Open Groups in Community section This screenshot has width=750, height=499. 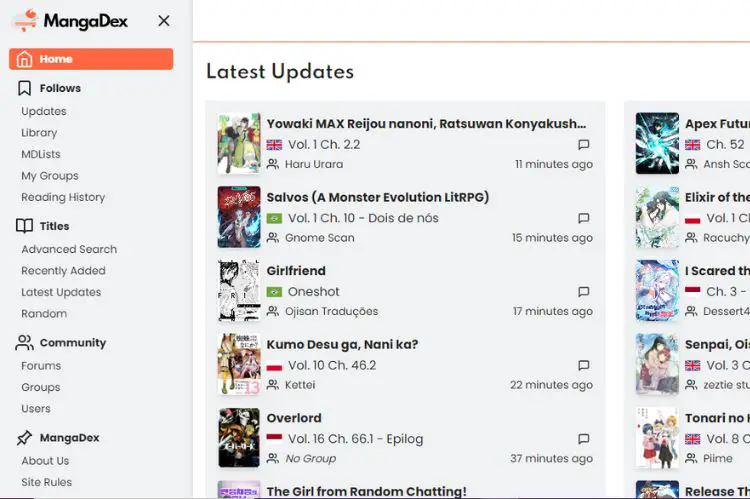tap(41, 388)
